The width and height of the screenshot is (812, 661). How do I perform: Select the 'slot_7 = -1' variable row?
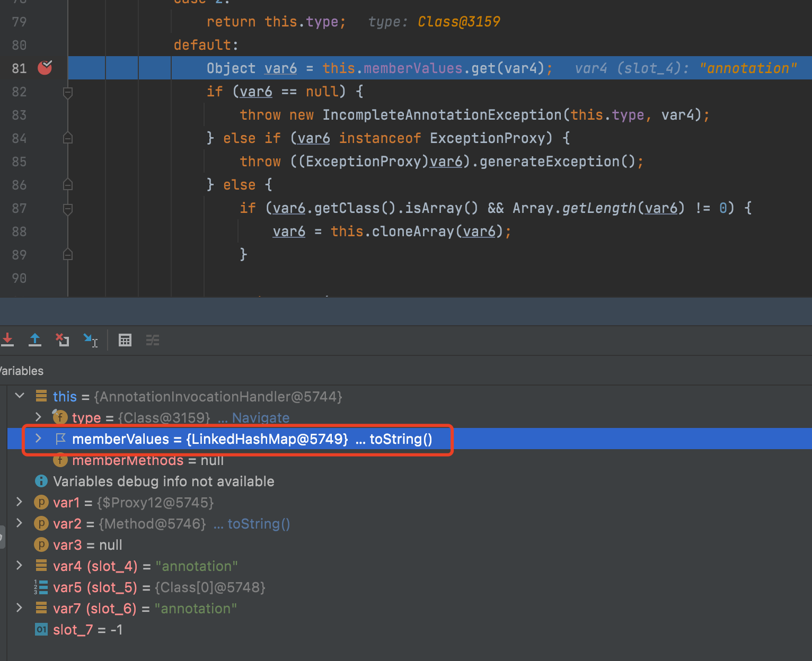point(409,629)
